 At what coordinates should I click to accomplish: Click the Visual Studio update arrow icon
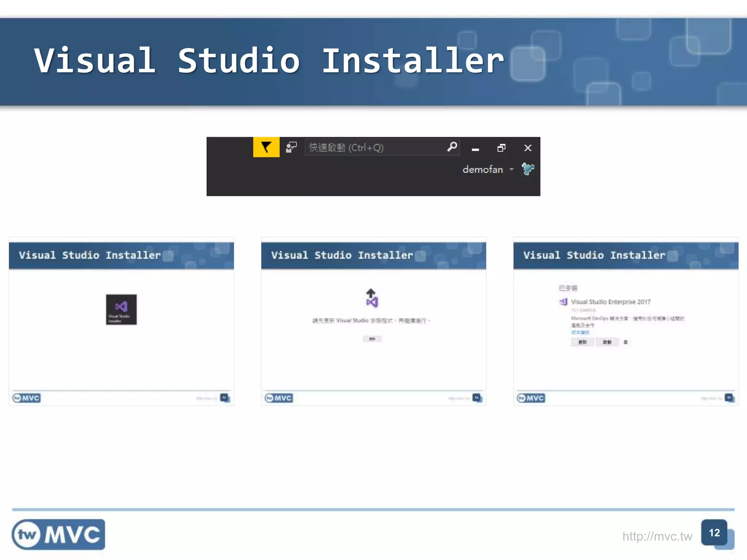(x=372, y=298)
